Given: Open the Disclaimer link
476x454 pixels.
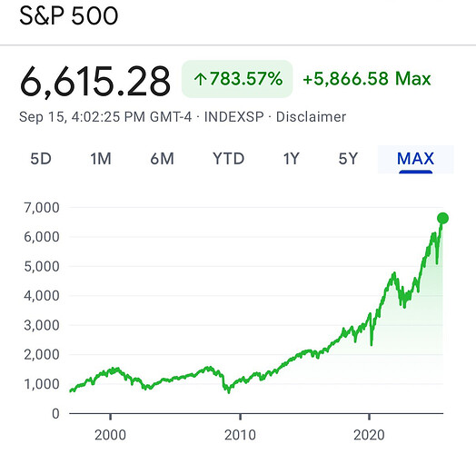Looking at the screenshot, I should point(311,117).
